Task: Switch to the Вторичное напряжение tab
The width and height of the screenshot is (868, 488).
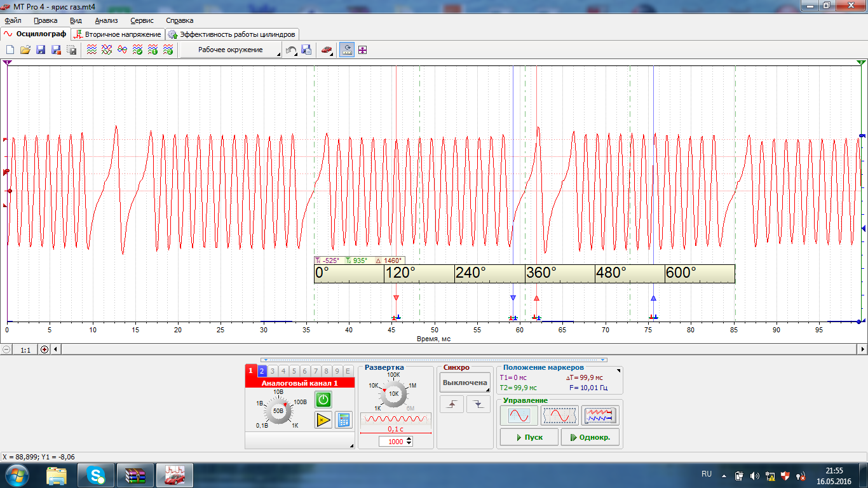Action: point(118,34)
